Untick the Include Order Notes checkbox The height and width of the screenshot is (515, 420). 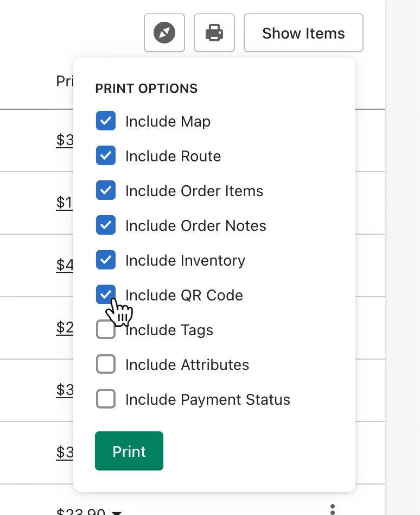106,225
